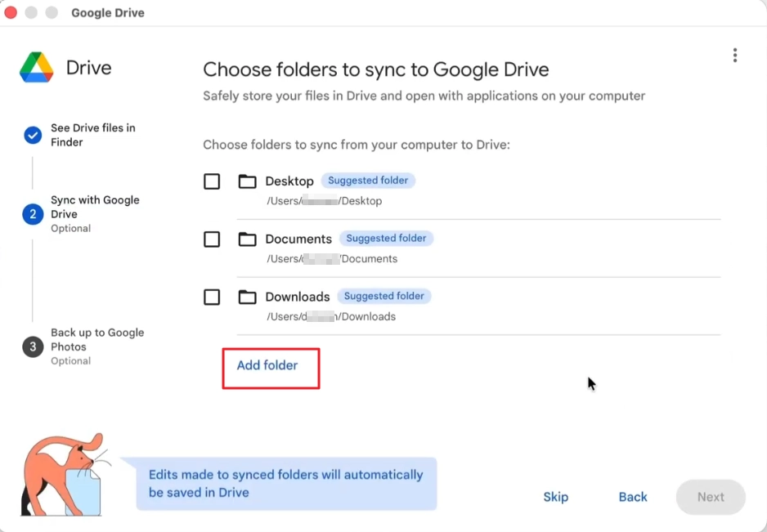The height and width of the screenshot is (532, 767).
Task: Click the Documents folder name
Action: click(298, 239)
